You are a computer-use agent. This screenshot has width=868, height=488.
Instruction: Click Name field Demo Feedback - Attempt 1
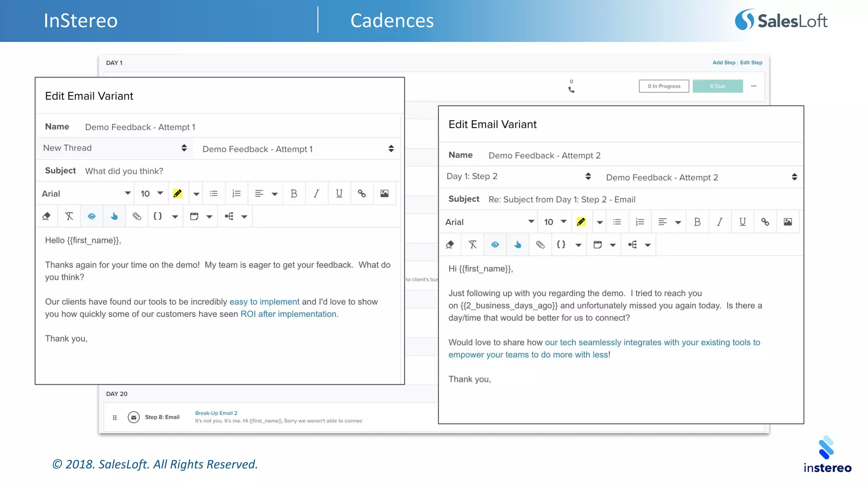[x=140, y=127]
